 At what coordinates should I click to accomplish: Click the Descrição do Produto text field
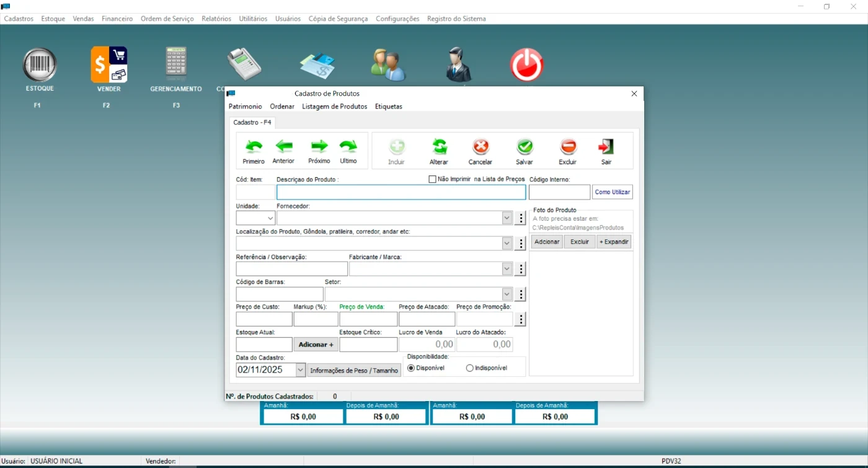401,192
